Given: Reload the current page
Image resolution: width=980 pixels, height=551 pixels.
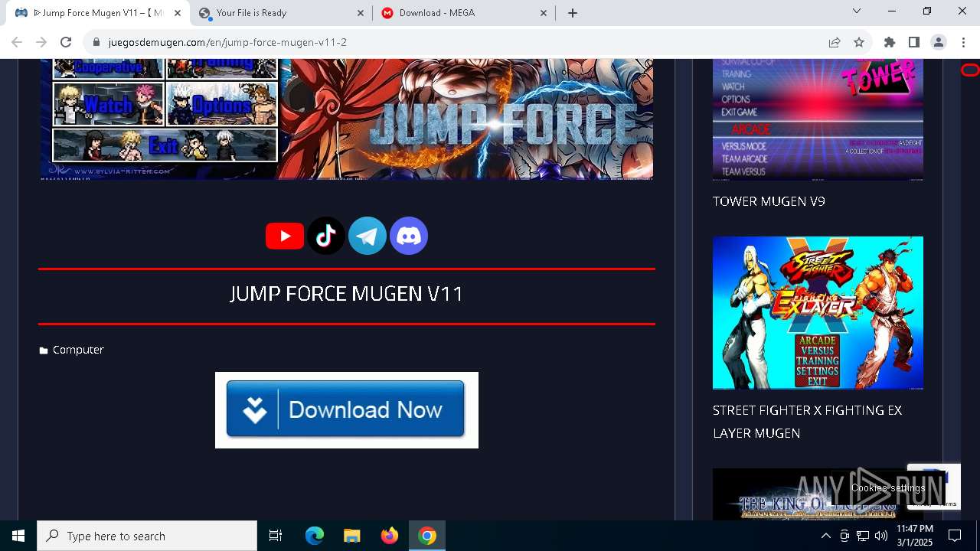Looking at the screenshot, I should pos(66,42).
